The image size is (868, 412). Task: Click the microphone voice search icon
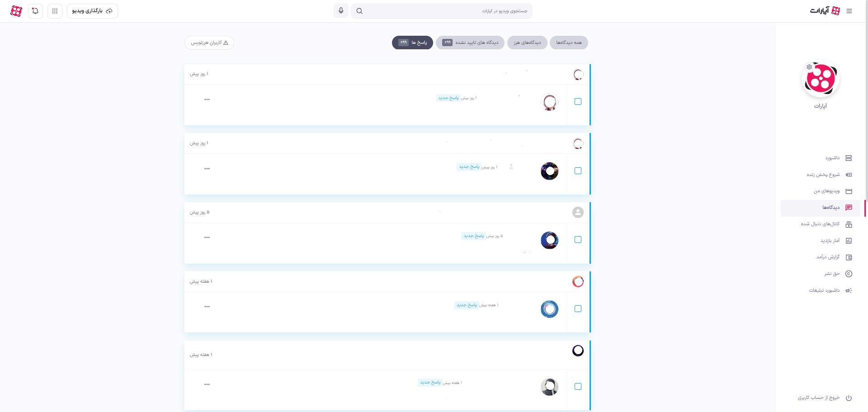(x=341, y=11)
